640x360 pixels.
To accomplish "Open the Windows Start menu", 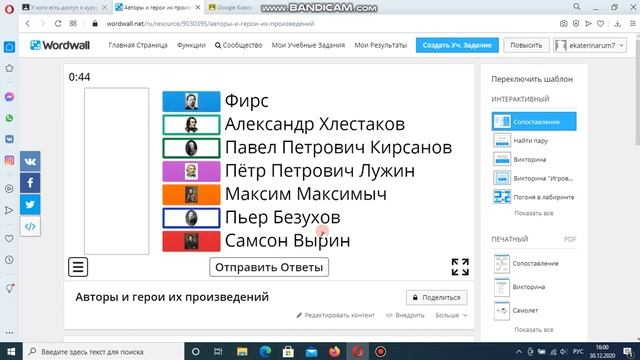I will (x=11, y=351).
